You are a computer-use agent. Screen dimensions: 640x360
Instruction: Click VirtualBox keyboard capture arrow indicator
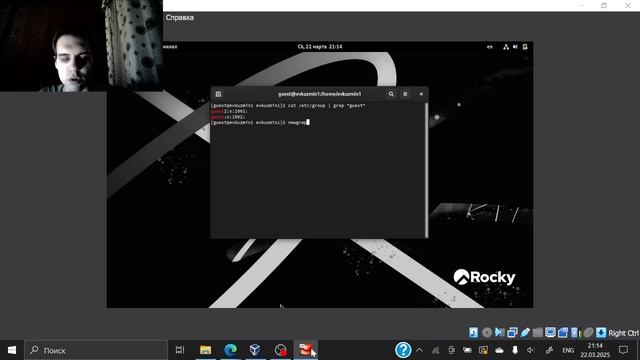(601, 333)
